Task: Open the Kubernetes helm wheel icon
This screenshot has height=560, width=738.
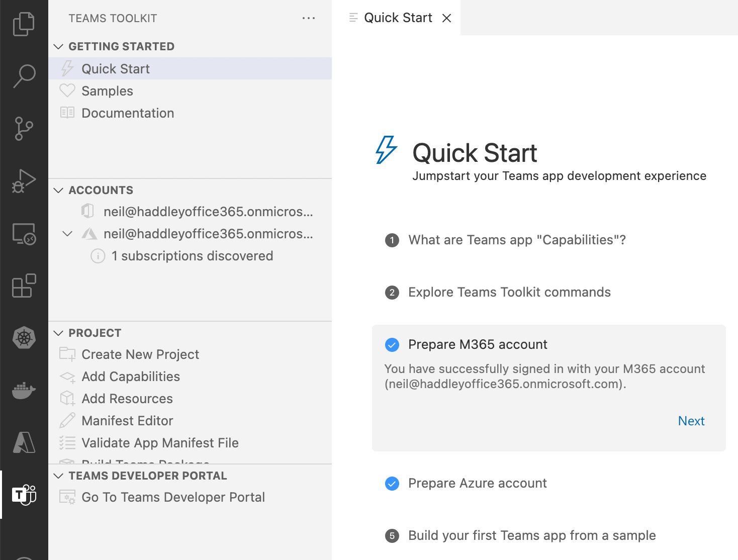Action: pos(24,338)
